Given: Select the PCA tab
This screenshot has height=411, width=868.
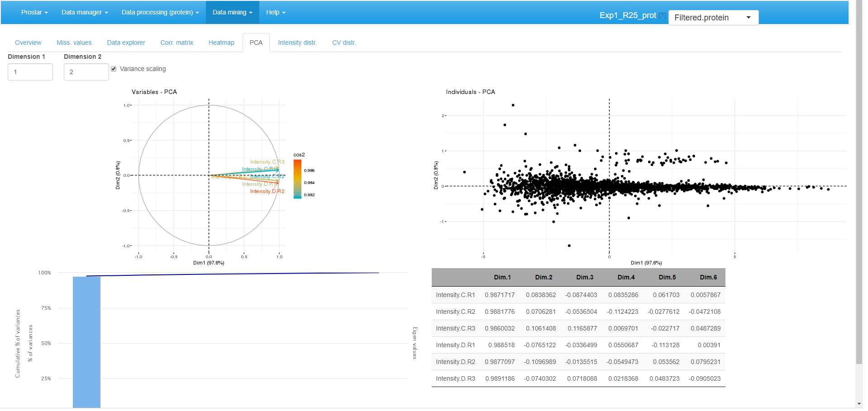Looking at the screenshot, I should (x=256, y=42).
